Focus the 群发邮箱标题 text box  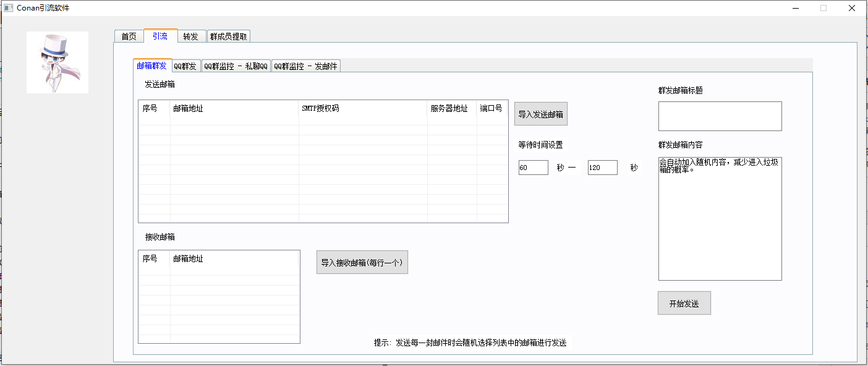click(720, 116)
